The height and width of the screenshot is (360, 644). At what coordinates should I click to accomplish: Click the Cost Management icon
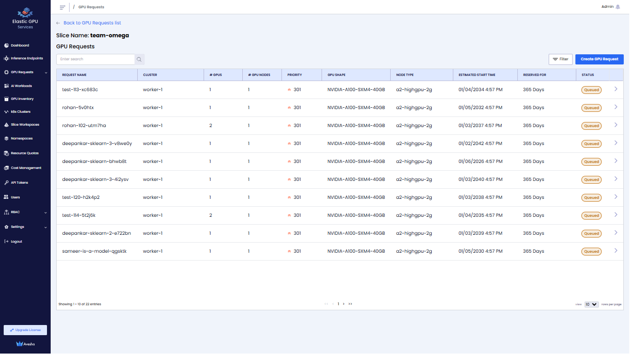6,168
